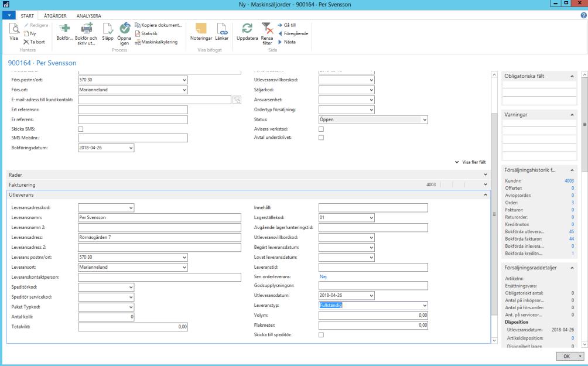Open the Leveransadresskod dropdown
This screenshot has width=588, height=366.
(131, 208)
